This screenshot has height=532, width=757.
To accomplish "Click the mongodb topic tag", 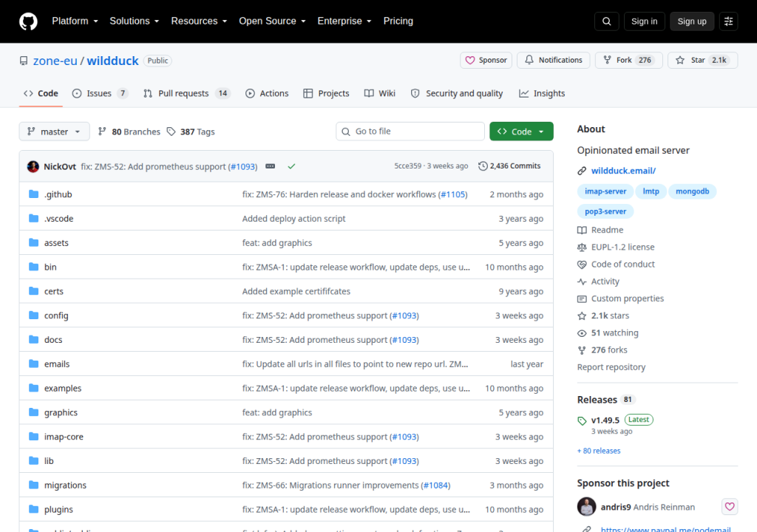I will tap(692, 191).
